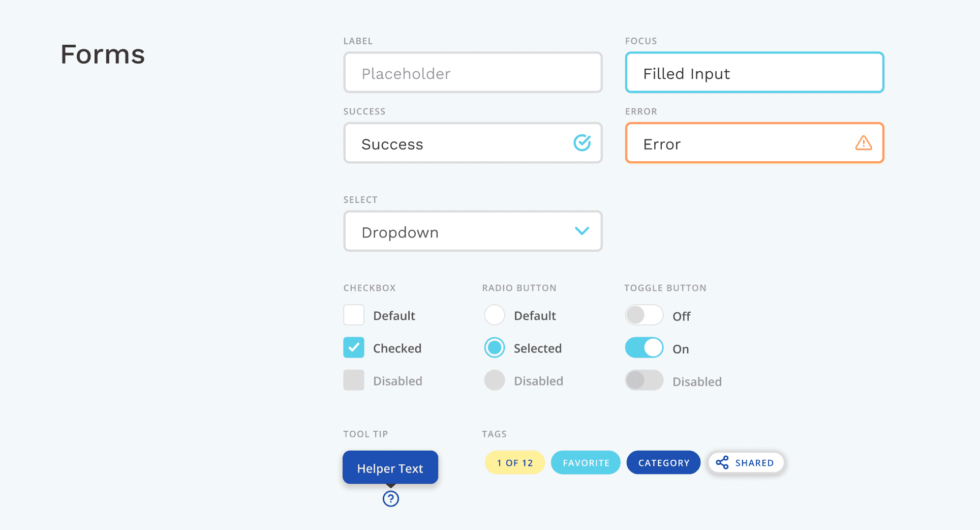Screen dimensions: 980x530
Task: Click the FAVORITE tag
Action: click(x=586, y=462)
